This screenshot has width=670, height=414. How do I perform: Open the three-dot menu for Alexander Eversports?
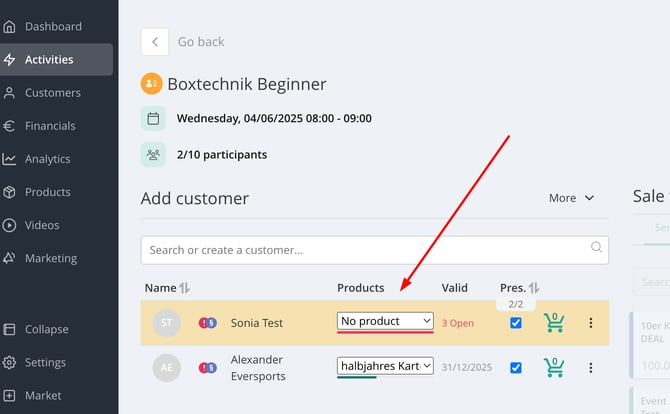tap(591, 367)
